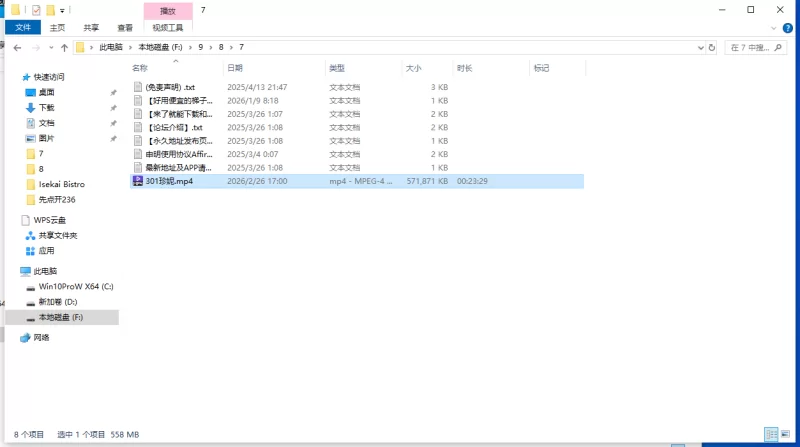Screen dimensions: 800x447
Task: Click 本地磁盘 (F:) in the breadcrumb
Action: click(x=160, y=47)
